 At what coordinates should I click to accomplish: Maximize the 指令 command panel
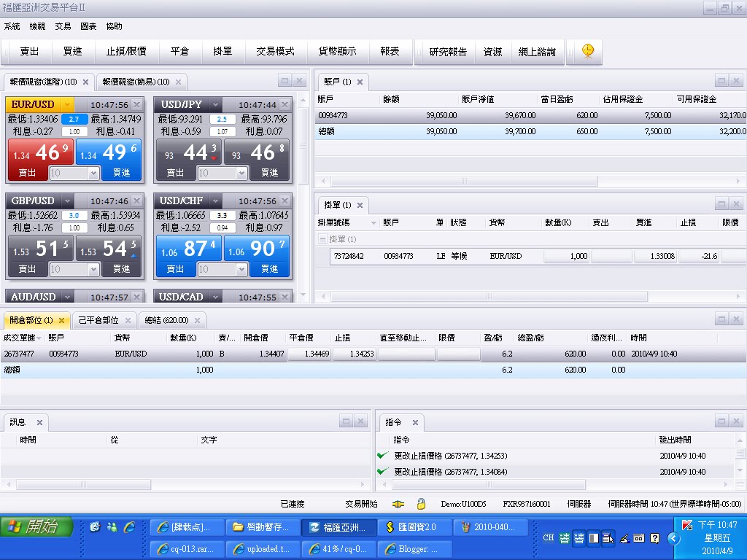click(x=721, y=421)
